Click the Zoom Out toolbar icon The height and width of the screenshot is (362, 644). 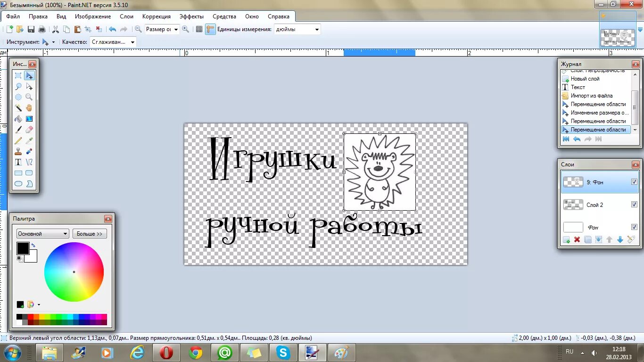tap(138, 29)
